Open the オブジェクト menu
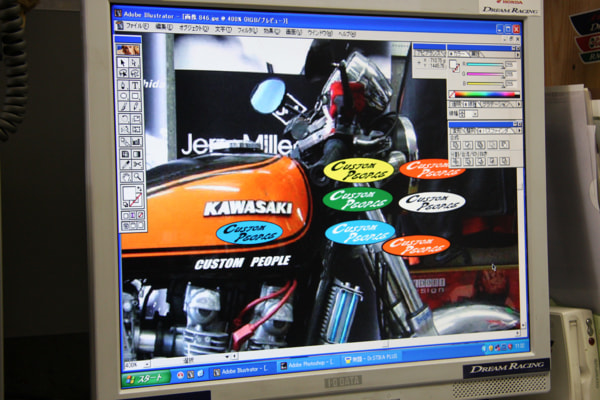The width and height of the screenshot is (600, 400). pyautogui.click(x=194, y=28)
